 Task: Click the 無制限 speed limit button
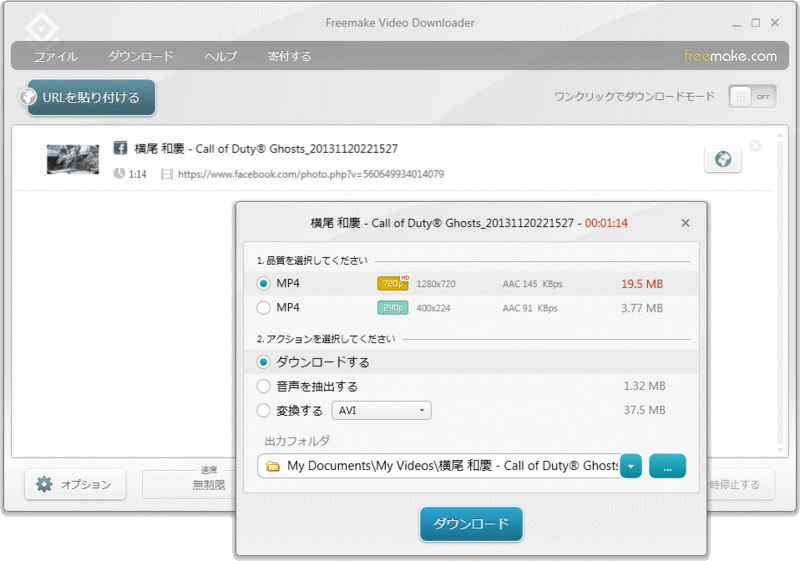(x=189, y=484)
